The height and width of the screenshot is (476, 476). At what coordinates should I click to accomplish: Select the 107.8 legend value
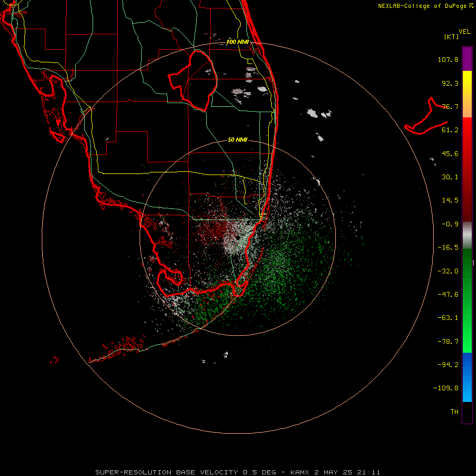[448, 59]
